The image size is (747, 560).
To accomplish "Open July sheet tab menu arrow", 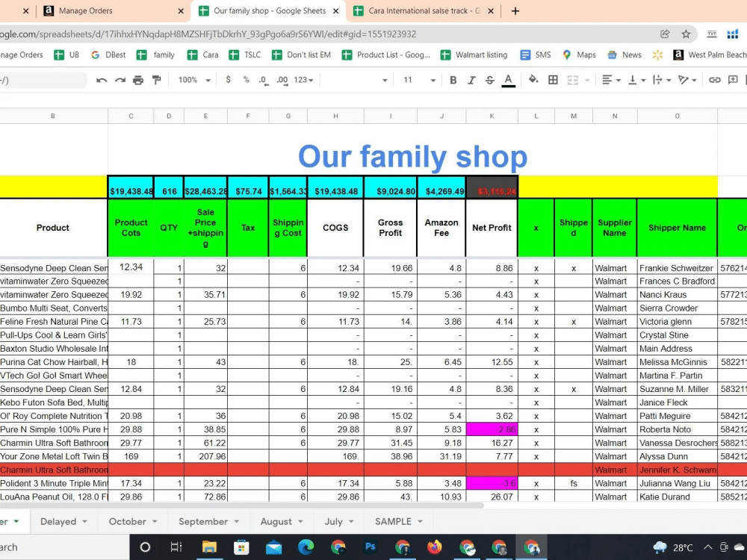I will [x=351, y=522].
